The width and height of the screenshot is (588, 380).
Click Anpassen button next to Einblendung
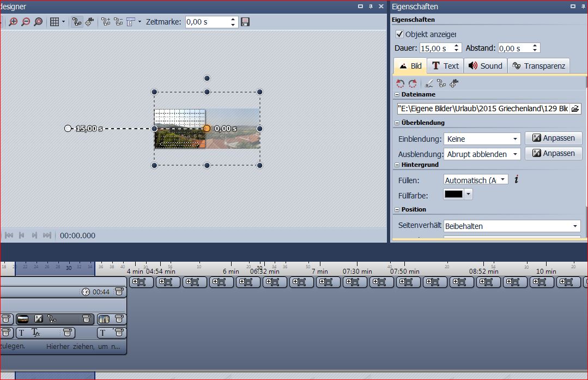553,138
